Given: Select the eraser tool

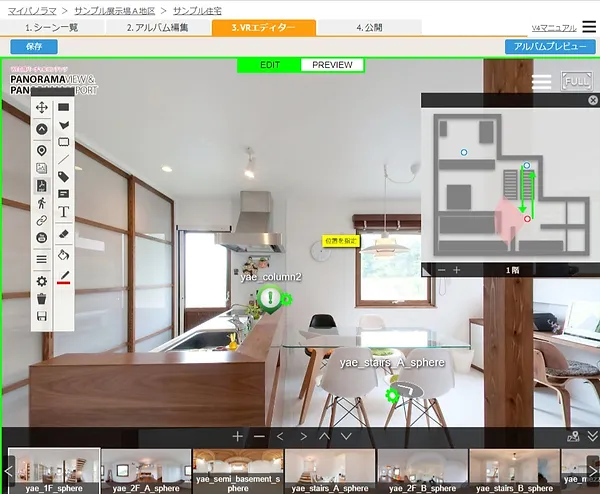Looking at the screenshot, I should pos(64,233).
